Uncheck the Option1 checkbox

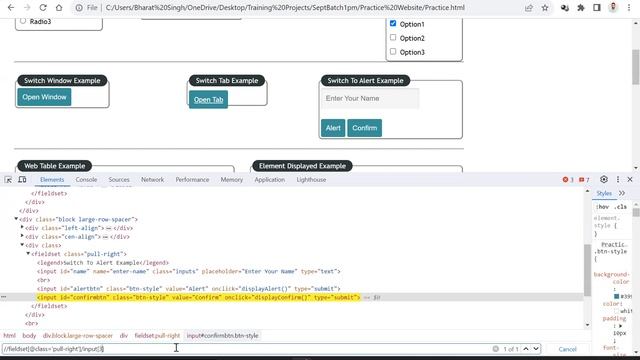click(x=393, y=23)
